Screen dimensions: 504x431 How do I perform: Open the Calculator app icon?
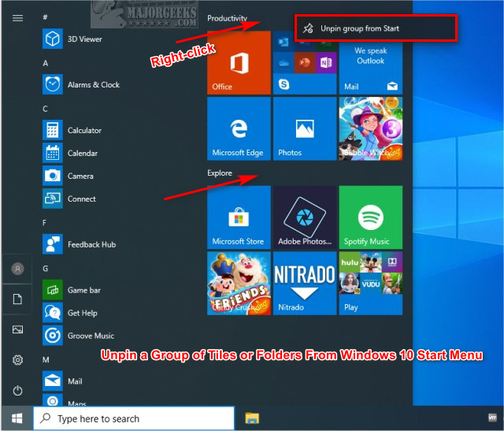53,130
